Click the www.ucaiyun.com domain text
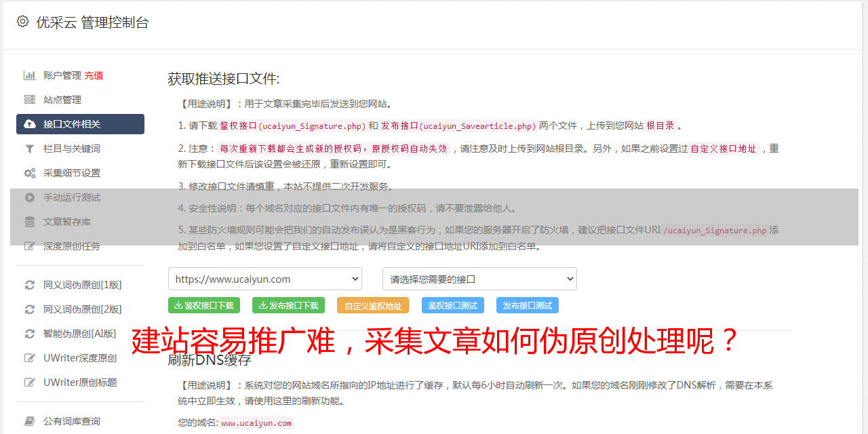The height and width of the screenshot is (434, 868). click(x=256, y=422)
